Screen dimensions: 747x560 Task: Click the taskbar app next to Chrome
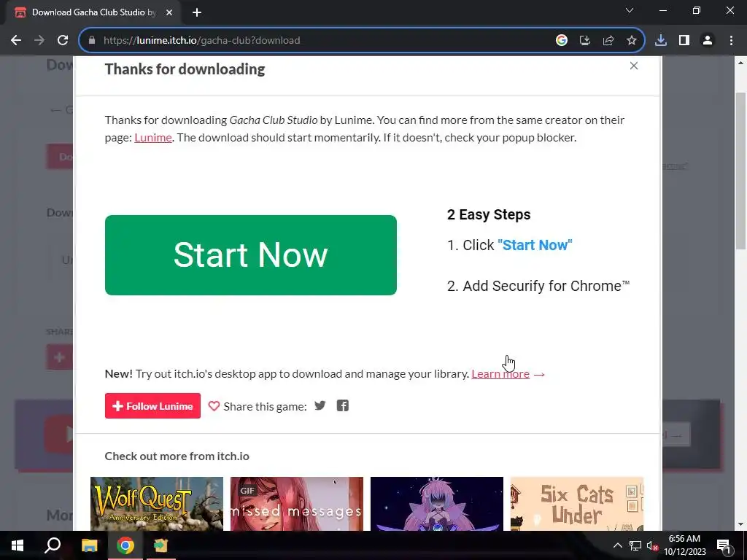click(x=161, y=545)
